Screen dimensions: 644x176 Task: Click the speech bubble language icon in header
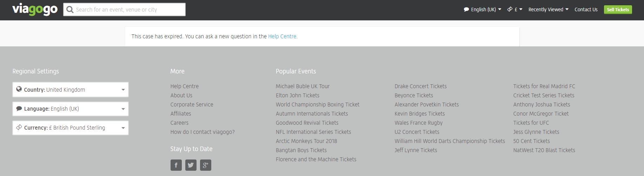pyautogui.click(x=466, y=9)
